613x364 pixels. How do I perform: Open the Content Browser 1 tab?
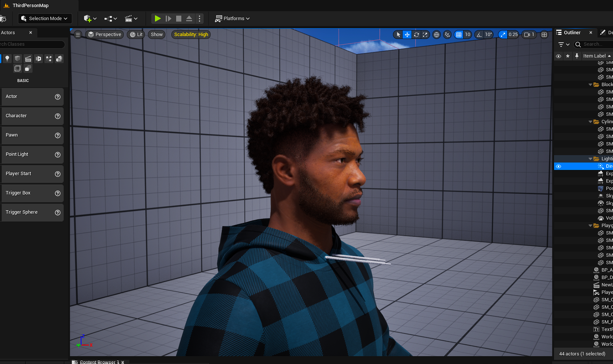99,362
